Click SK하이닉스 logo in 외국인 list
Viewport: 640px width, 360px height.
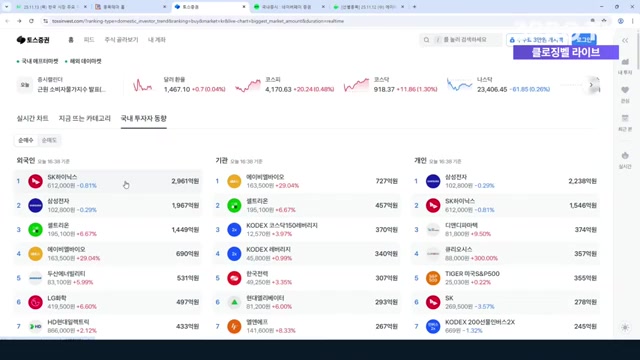pyautogui.click(x=36, y=181)
